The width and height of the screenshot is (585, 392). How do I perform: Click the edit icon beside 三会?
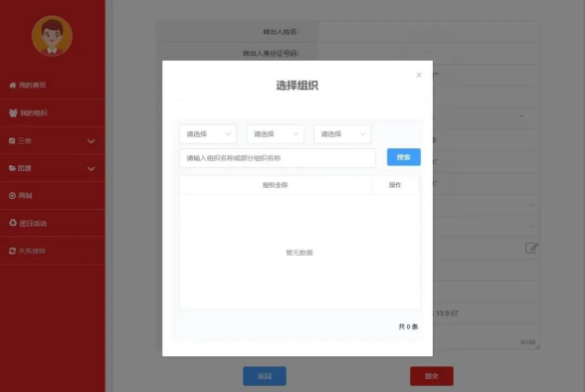point(12,140)
